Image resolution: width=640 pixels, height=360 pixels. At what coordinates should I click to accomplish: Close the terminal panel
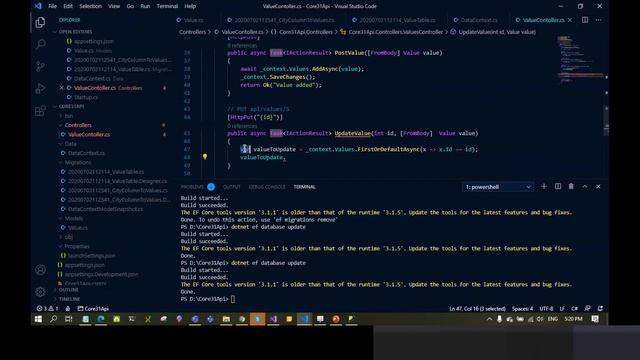(598, 187)
